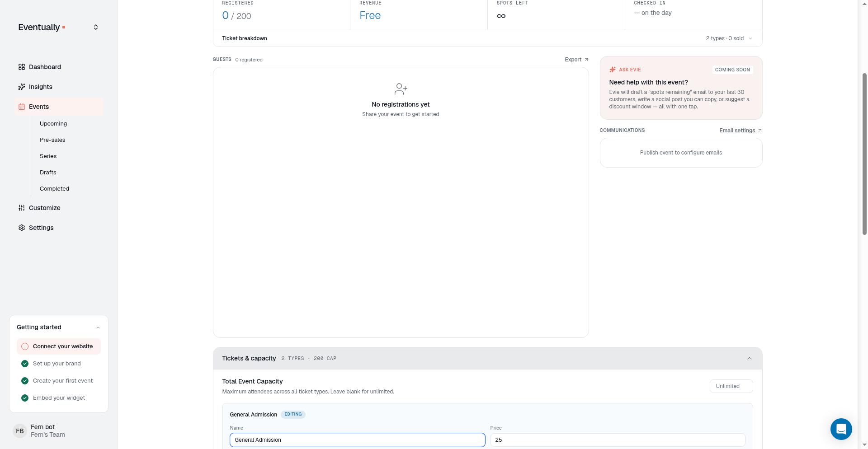Viewport: 868px width, 449px height.
Task: Click the Export arrow icon
Action: [586, 60]
